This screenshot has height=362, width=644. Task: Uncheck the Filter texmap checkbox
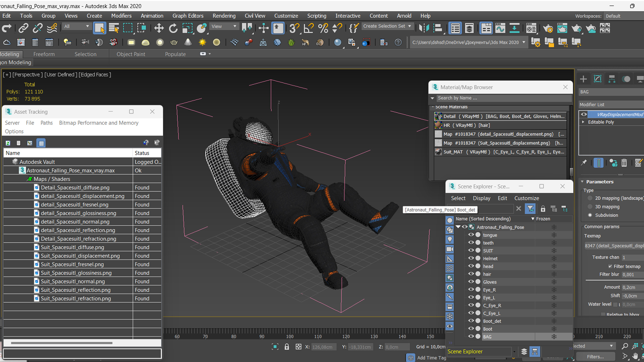point(610,266)
